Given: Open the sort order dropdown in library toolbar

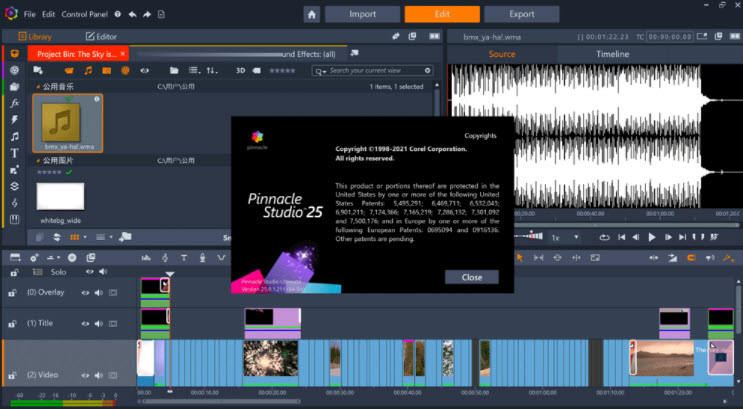Looking at the screenshot, I should click(x=211, y=71).
